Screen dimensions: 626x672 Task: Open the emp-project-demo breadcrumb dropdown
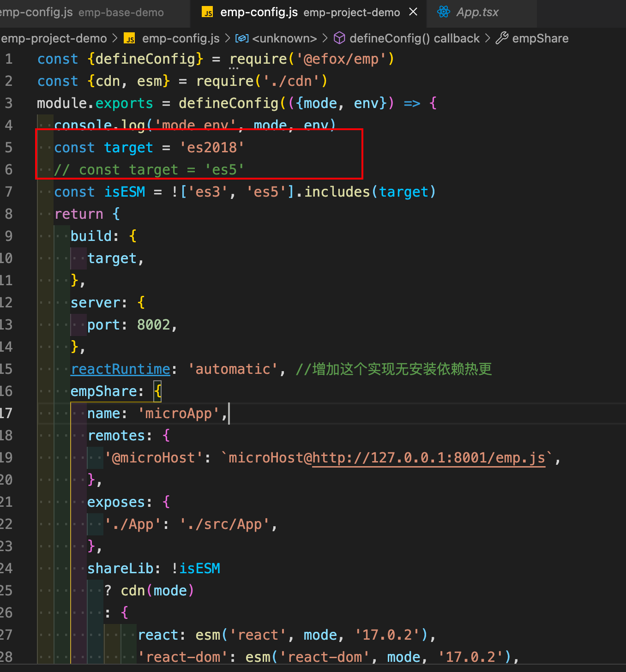tap(54, 38)
